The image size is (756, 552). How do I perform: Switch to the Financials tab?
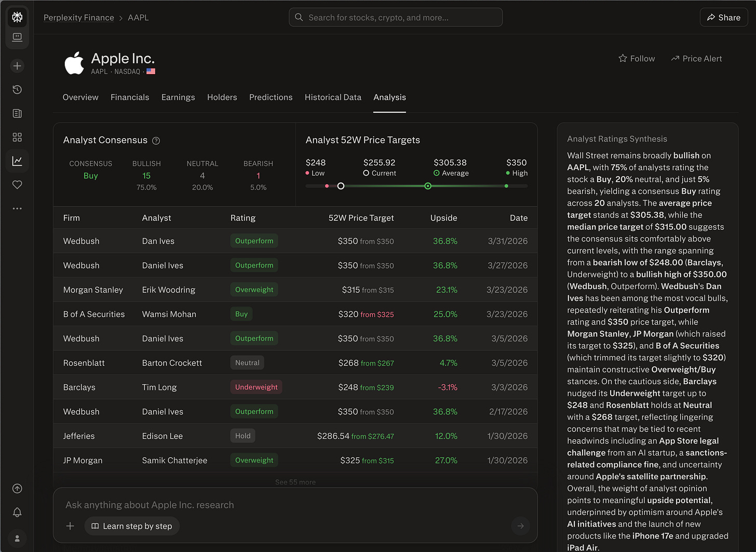point(130,97)
